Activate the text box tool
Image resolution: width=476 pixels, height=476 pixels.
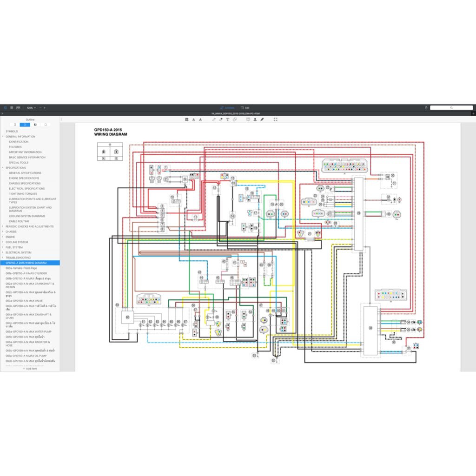(228, 119)
